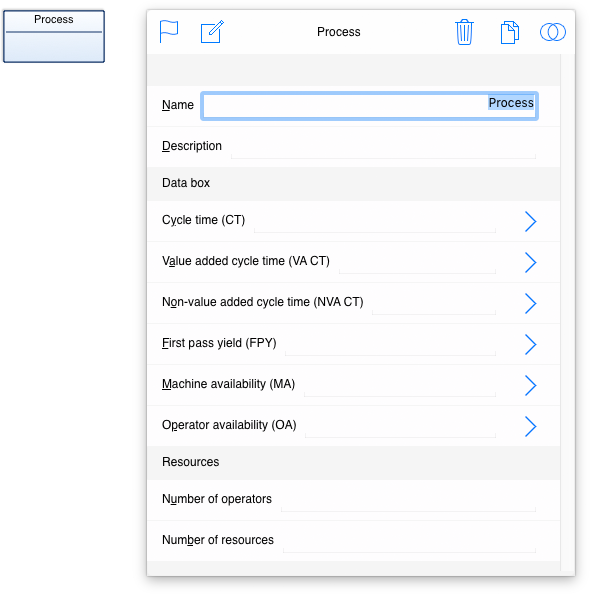Click the copy documents icon

510,32
